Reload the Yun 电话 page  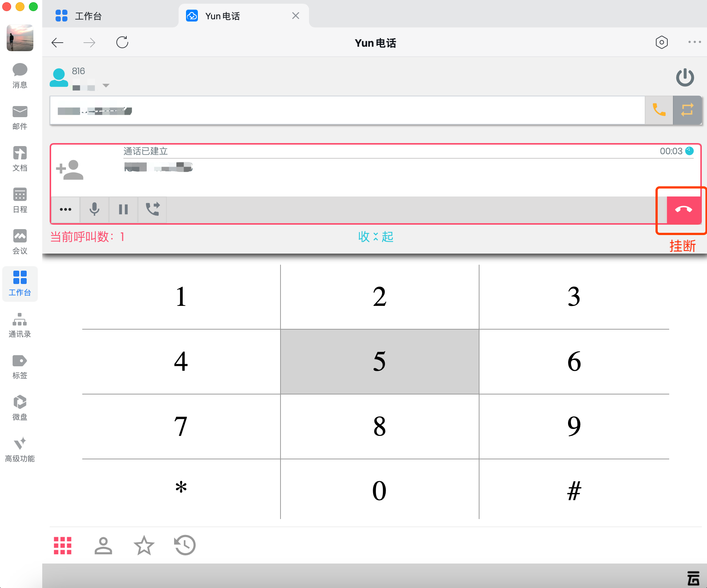click(x=122, y=42)
